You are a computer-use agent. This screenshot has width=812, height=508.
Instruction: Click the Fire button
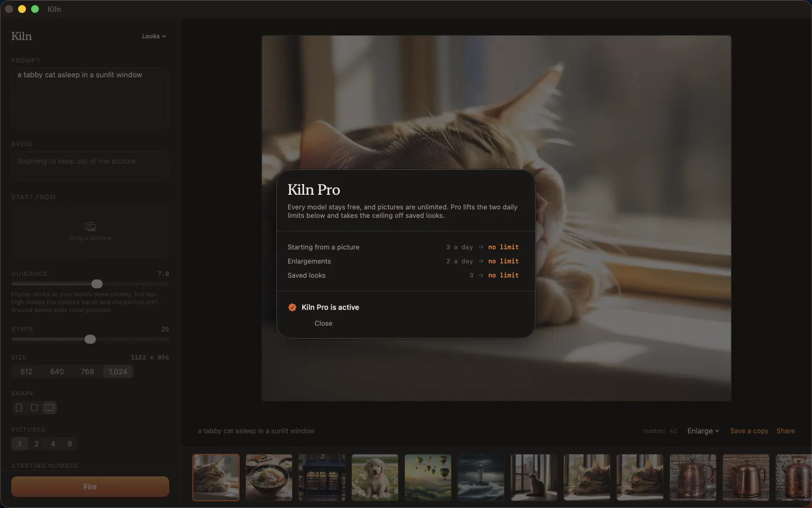click(90, 487)
